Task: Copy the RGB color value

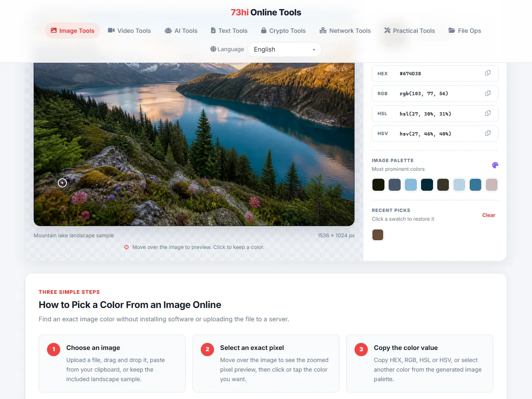Action: 488,93
